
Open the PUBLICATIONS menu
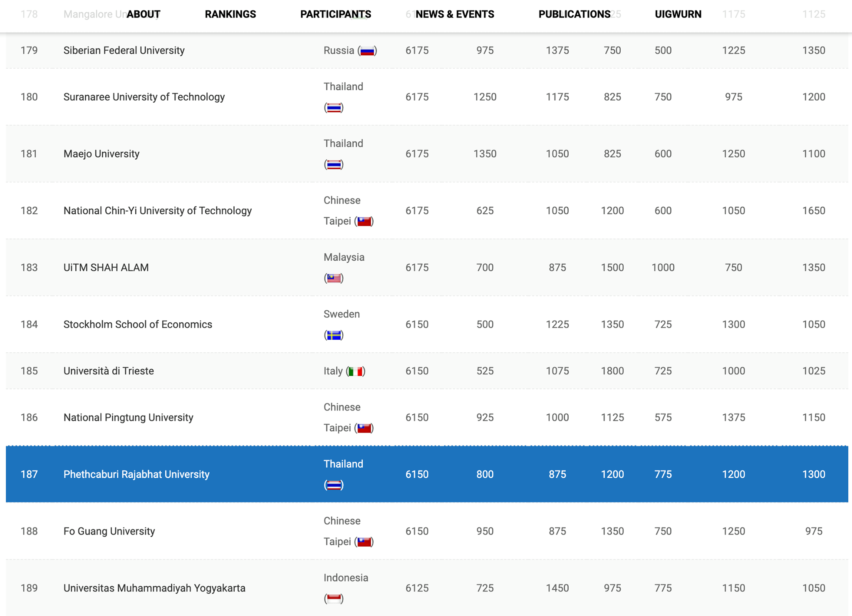(x=574, y=14)
